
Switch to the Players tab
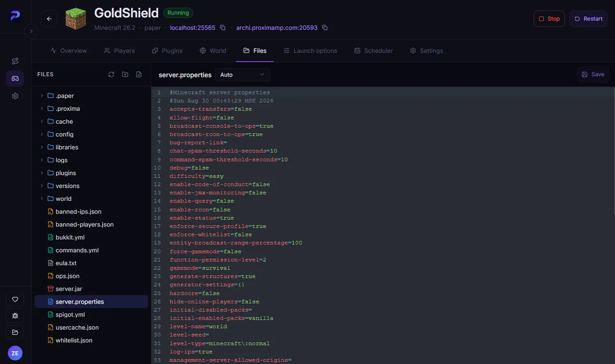(119, 51)
